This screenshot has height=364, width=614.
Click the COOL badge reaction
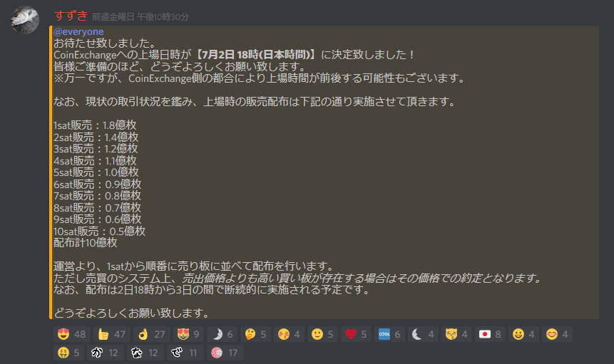coord(389,334)
